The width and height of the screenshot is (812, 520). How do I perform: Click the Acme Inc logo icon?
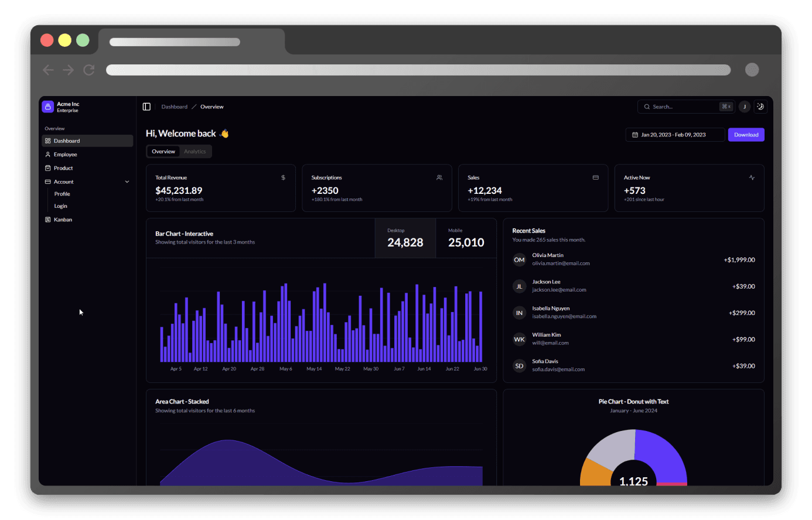click(48, 107)
